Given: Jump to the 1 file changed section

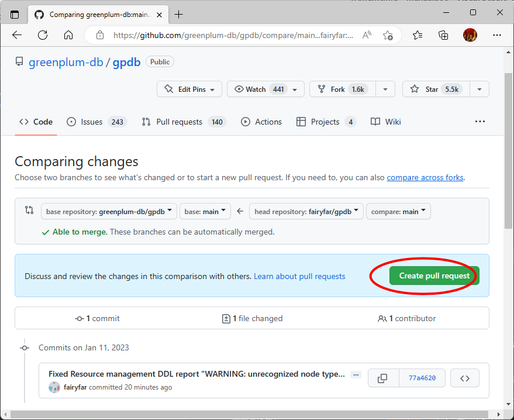Looking at the screenshot, I should coord(252,318).
